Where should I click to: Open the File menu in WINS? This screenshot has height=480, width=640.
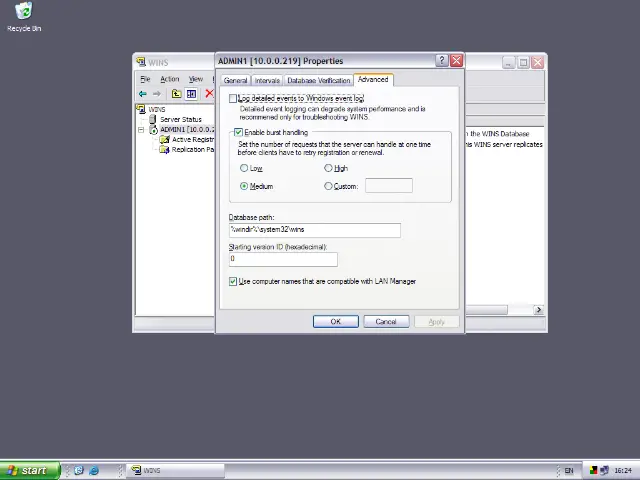145,79
